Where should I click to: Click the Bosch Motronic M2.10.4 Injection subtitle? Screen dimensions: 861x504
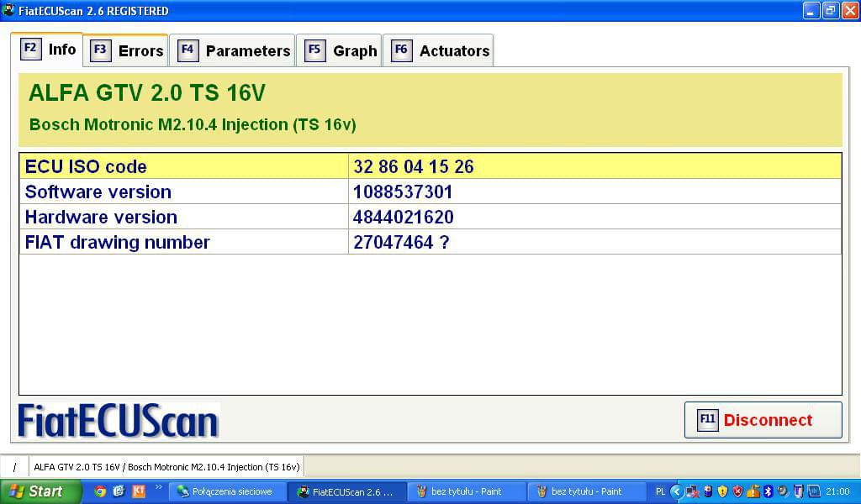click(193, 124)
